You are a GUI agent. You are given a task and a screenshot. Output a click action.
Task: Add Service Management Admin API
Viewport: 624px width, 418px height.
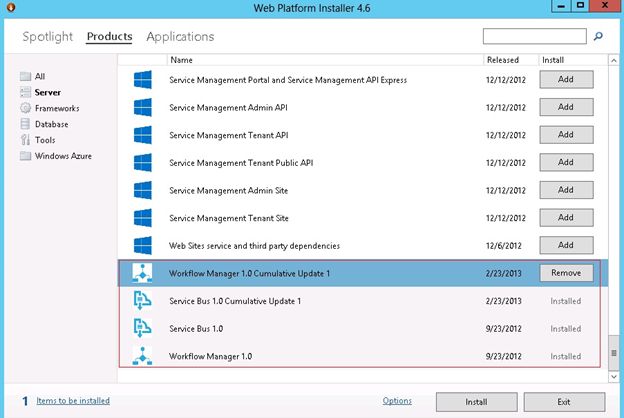[x=566, y=107]
